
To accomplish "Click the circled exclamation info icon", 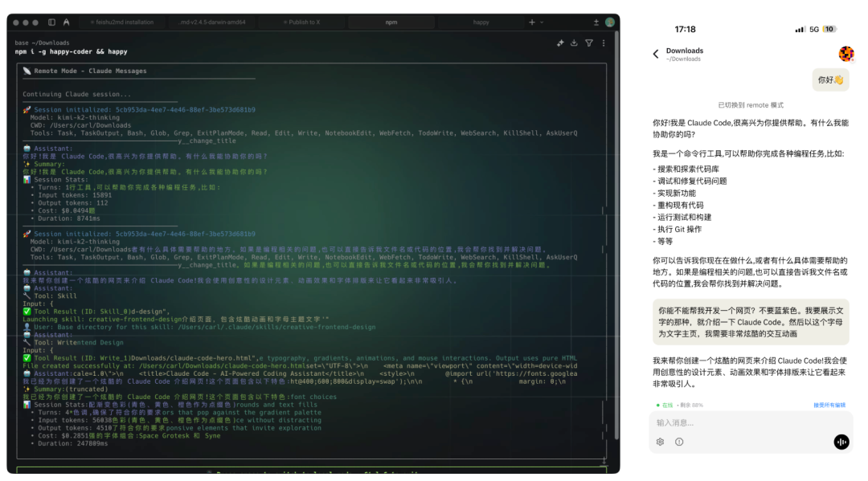I will click(679, 442).
